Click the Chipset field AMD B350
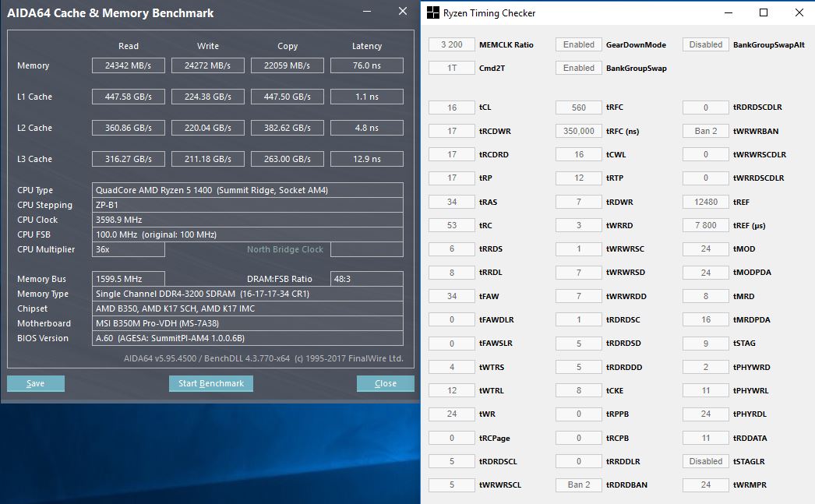This screenshot has width=815, height=504. click(x=248, y=308)
